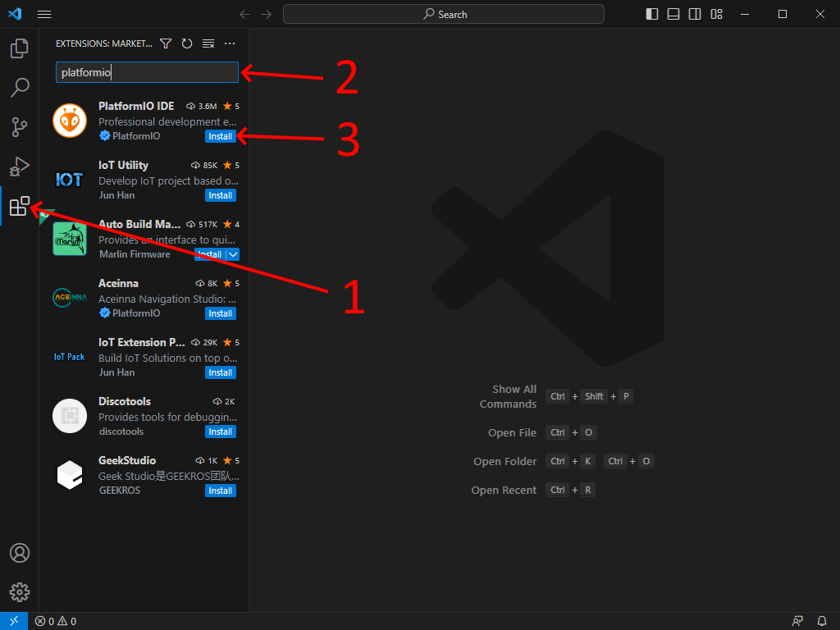Open the Explorer view in activity bar

[20, 48]
